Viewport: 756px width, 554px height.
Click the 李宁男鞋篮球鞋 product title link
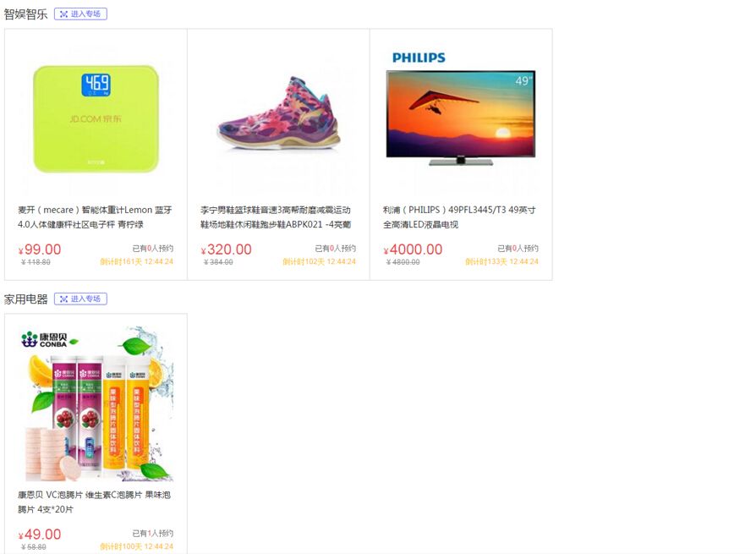[x=276, y=217]
